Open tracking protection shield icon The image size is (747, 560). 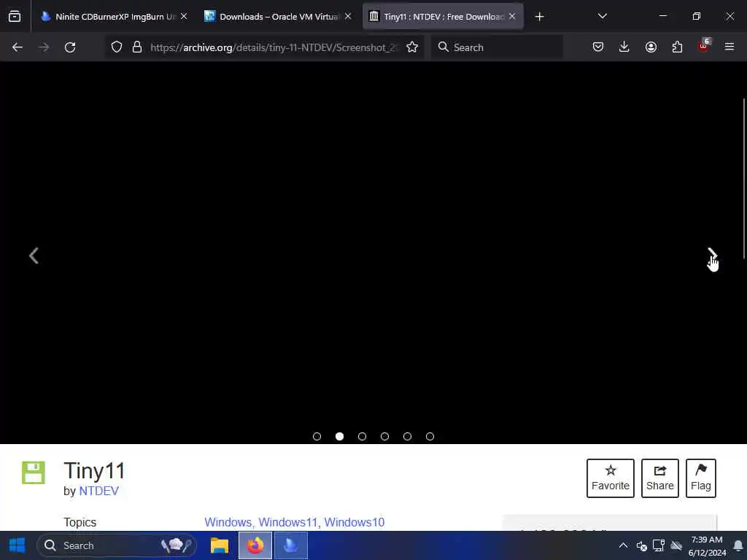click(x=117, y=47)
